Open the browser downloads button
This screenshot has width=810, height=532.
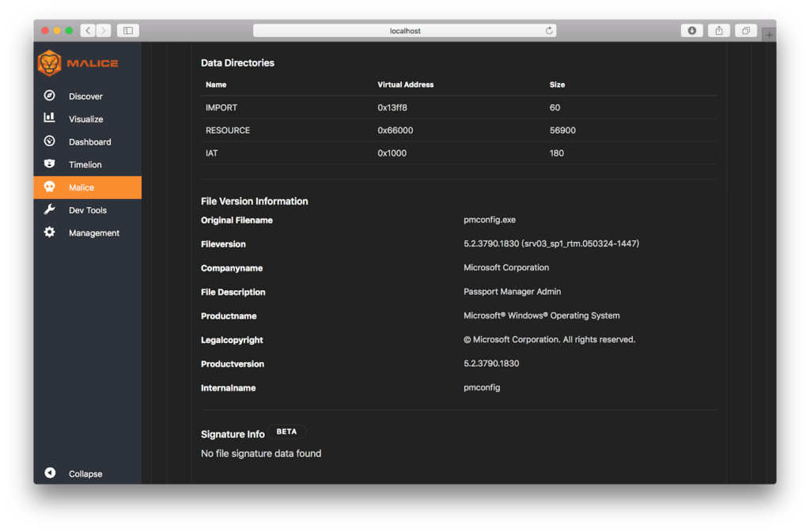pos(692,31)
